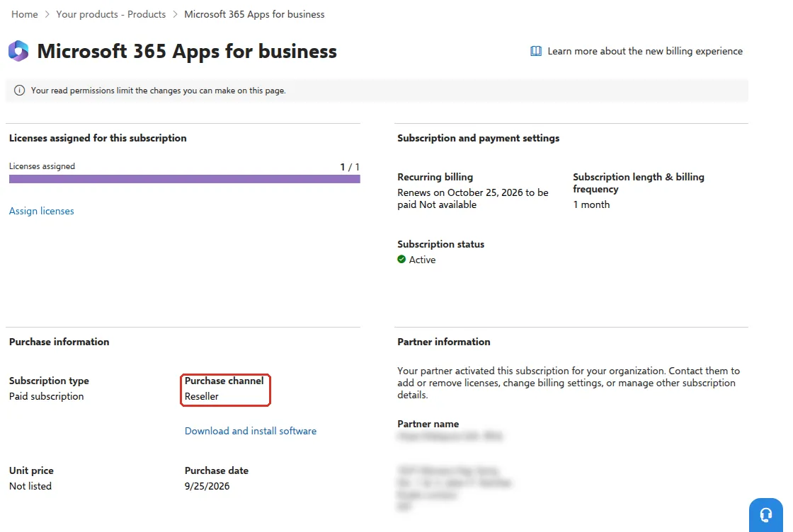
Task: Click 'Subscription length & billing frequency' label
Action: click(x=638, y=183)
